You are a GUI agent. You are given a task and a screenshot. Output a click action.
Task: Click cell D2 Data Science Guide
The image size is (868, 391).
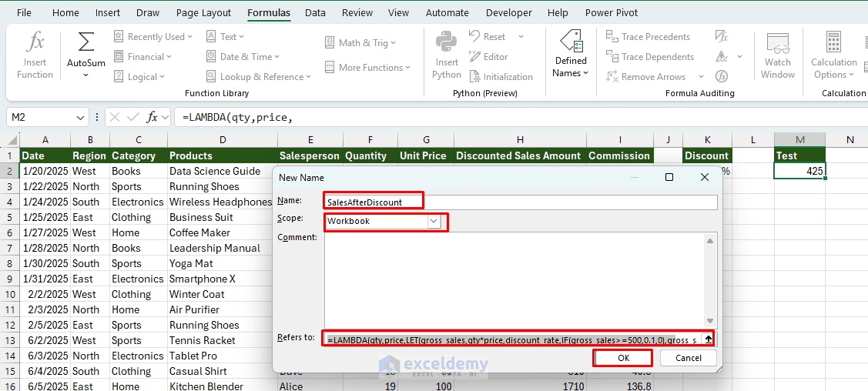222,171
